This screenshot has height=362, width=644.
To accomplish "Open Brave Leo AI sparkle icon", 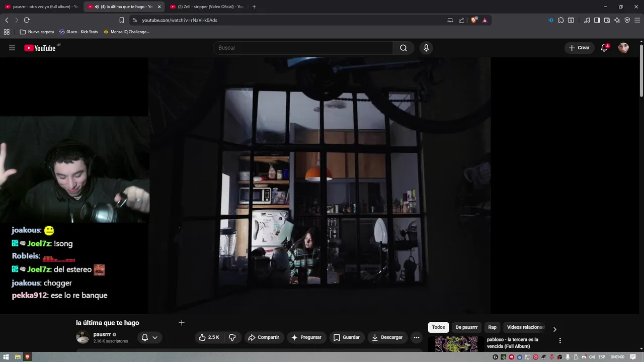I will (617, 20).
